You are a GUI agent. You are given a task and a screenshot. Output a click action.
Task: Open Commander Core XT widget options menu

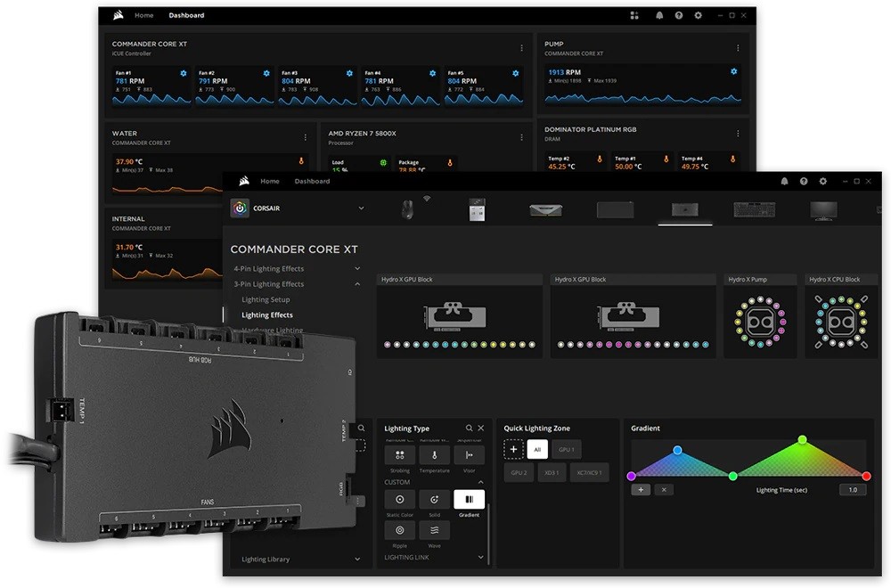coord(521,48)
